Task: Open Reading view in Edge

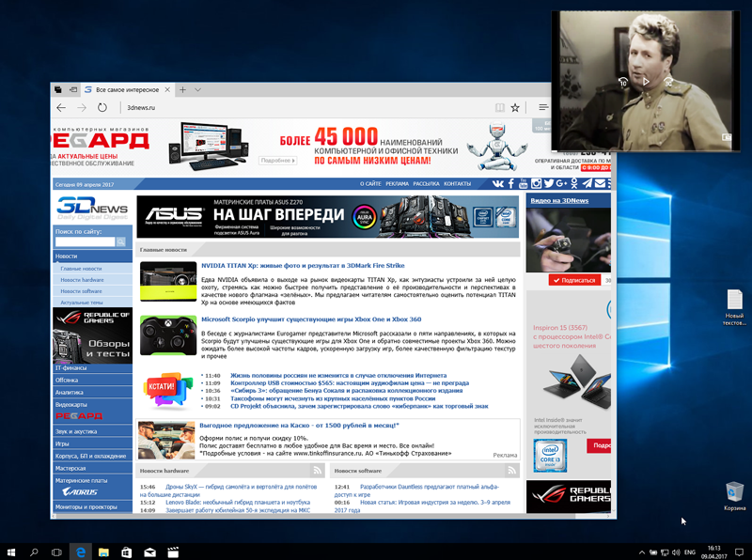Action: click(499, 107)
